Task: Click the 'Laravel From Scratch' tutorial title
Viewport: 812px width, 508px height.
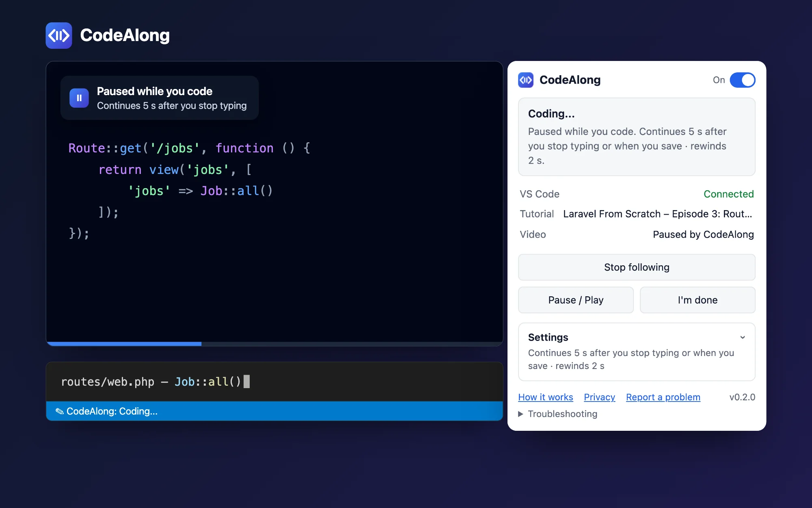Action: pos(657,214)
